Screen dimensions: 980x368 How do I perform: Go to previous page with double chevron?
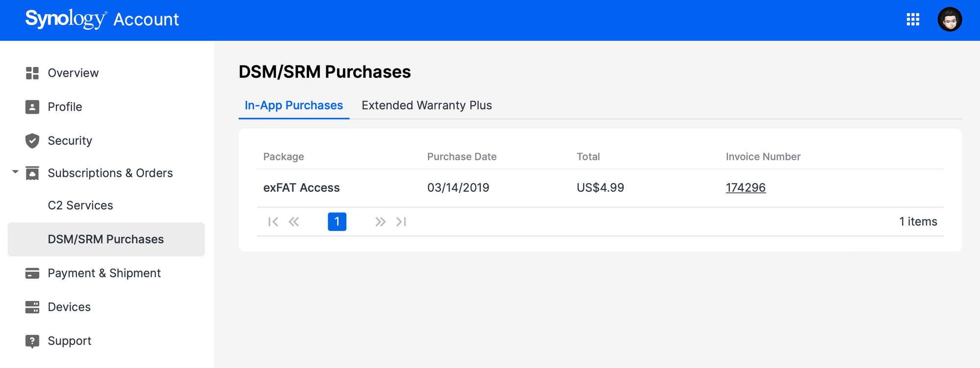click(294, 222)
